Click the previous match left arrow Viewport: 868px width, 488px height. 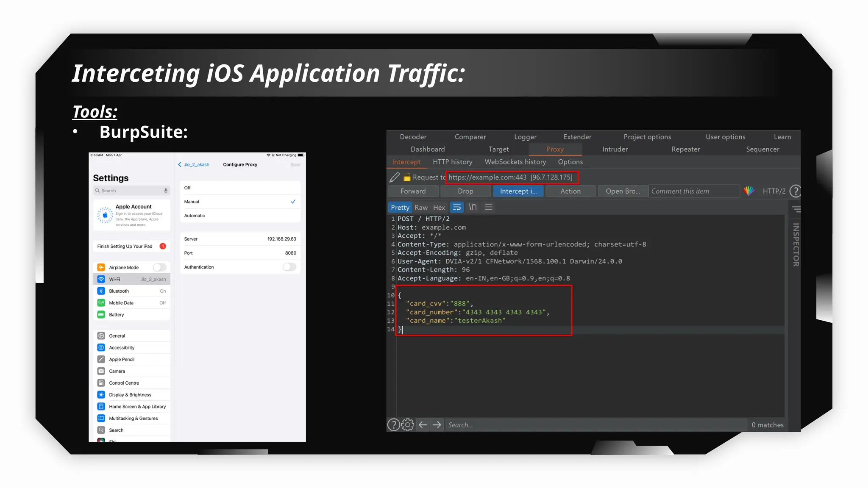tap(423, 424)
